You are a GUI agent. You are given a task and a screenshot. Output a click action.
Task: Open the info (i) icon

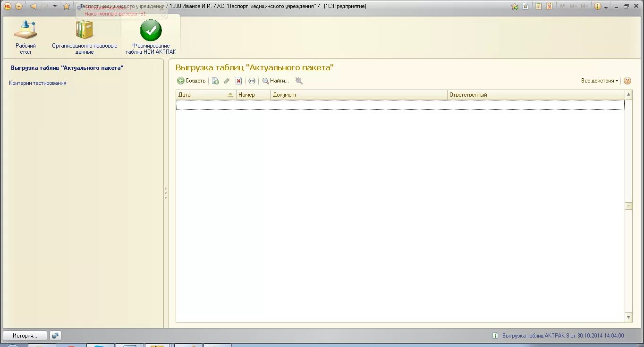coord(598,6)
